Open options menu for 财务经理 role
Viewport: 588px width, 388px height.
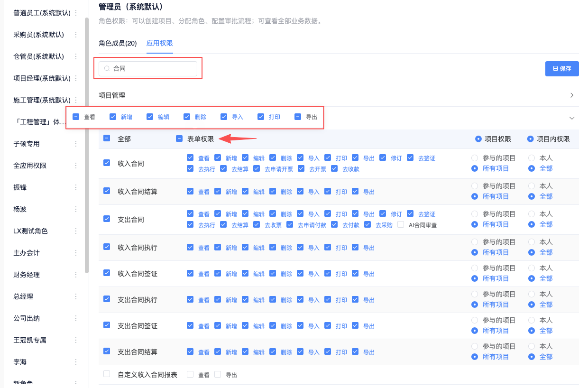(75, 275)
